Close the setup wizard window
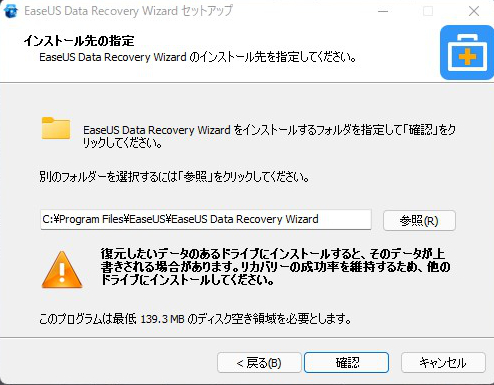This screenshot has width=494, height=385. (474, 11)
